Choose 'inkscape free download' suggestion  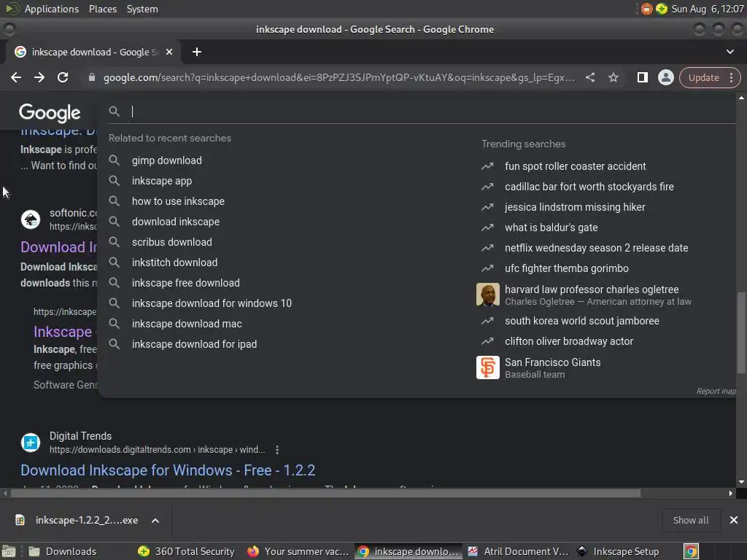click(x=186, y=283)
